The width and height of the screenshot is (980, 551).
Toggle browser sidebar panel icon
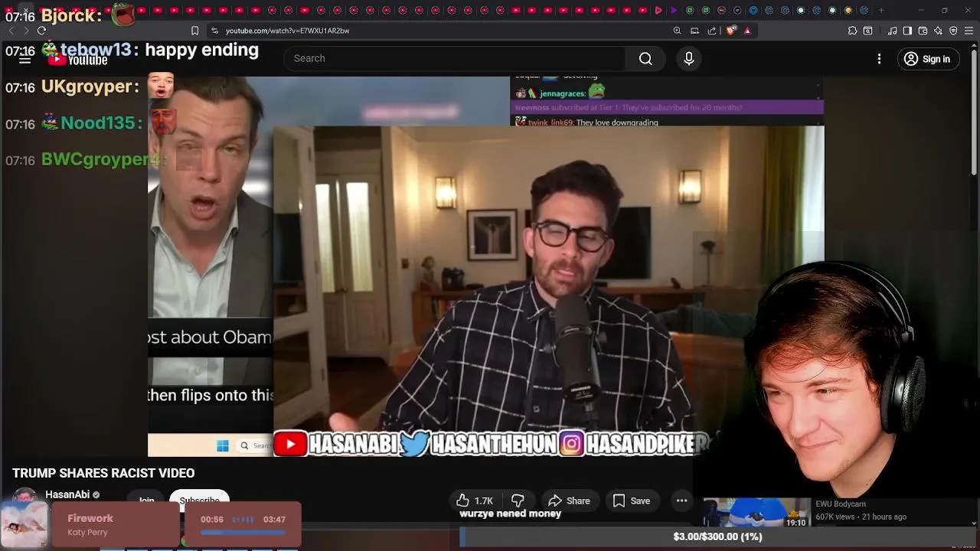click(x=907, y=31)
